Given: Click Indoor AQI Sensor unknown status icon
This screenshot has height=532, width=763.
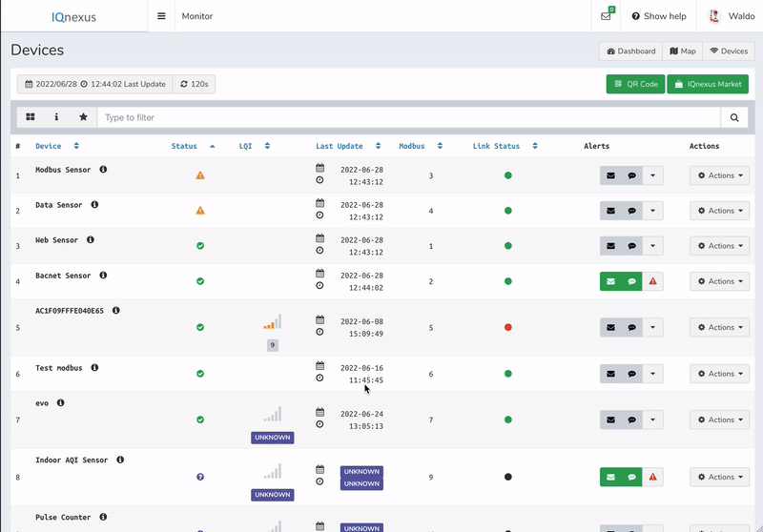Looking at the screenshot, I should pos(200,477).
